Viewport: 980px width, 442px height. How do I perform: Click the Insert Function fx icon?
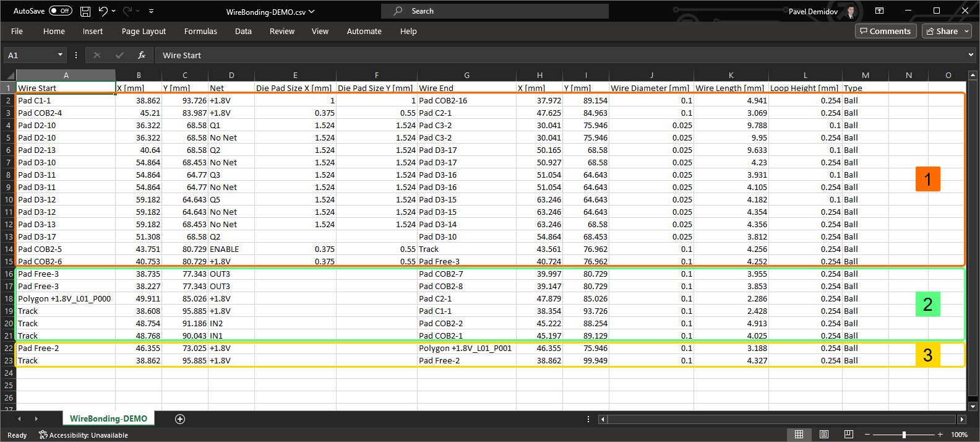[x=142, y=55]
